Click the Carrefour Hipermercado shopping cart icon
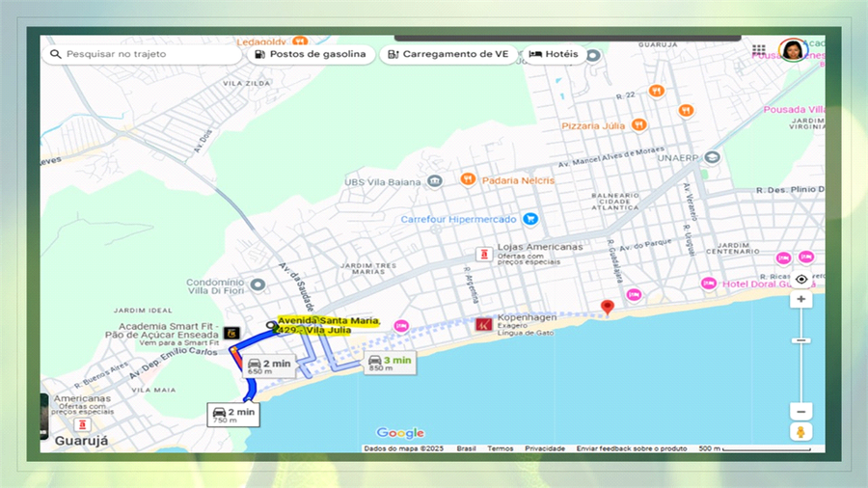This screenshot has width=868, height=488. (529, 219)
